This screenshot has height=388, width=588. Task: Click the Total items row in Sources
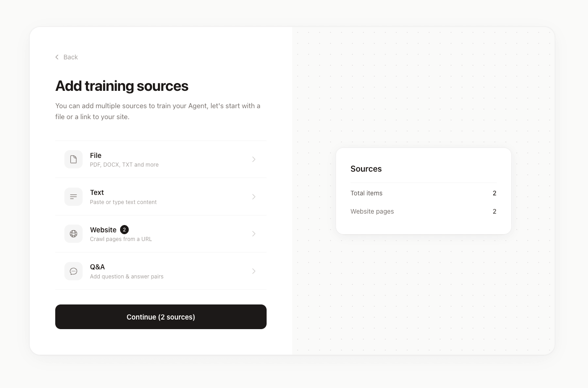[x=367, y=193]
